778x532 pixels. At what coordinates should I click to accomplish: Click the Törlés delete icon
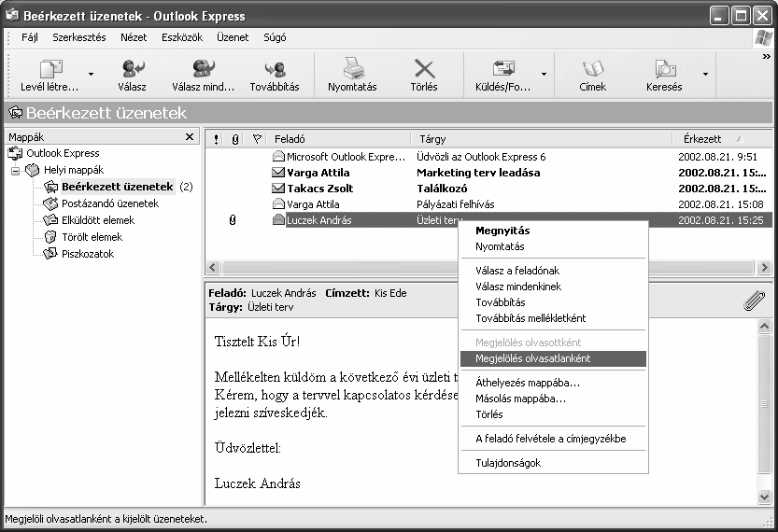click(424, 69)
